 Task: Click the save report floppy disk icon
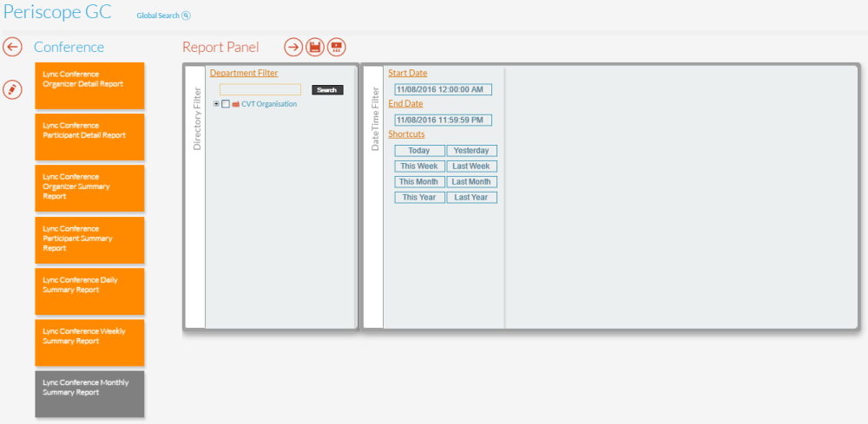coord(315,47)
